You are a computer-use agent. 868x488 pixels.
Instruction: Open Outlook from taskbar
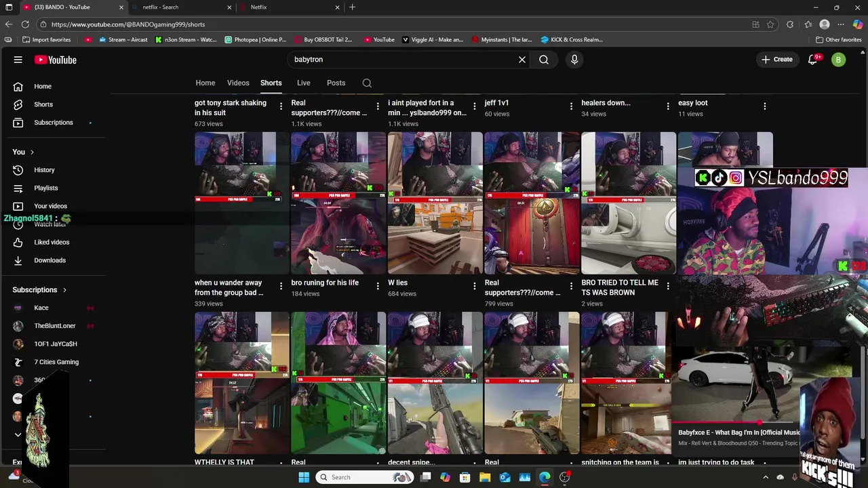(505, 477)
